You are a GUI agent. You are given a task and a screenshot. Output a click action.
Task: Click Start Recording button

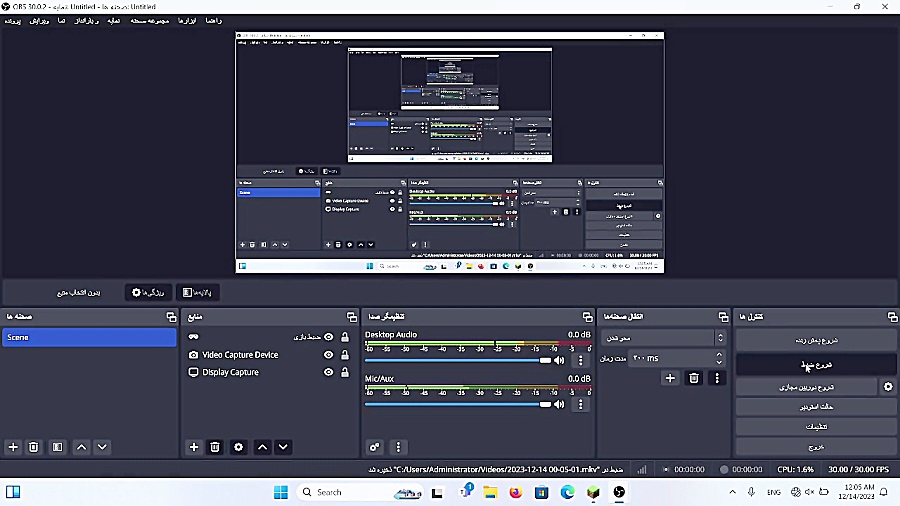coord(816,364)
